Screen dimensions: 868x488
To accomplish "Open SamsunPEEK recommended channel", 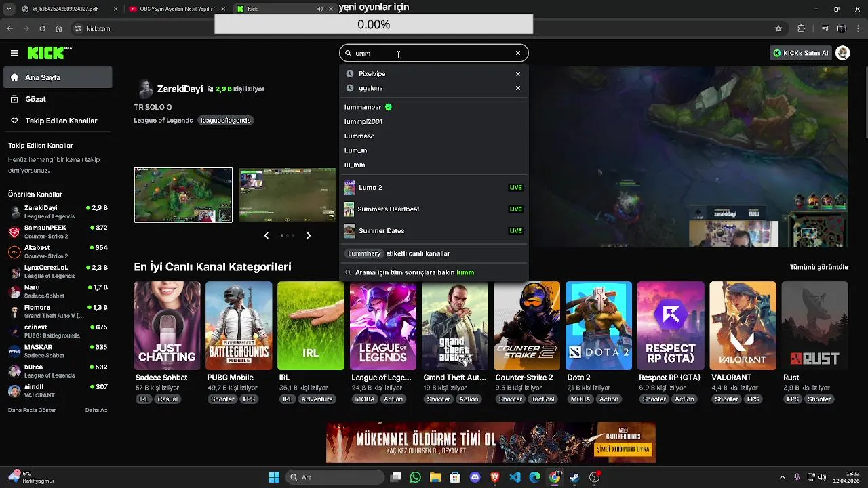I will 58,232.
